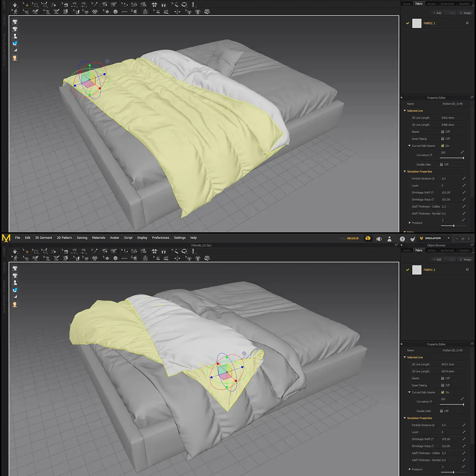The width and height of the screenshot is (476, 476).
Task: Pop out the Property Editor in the FABRIC 2 window
Action: coord(472,344)
